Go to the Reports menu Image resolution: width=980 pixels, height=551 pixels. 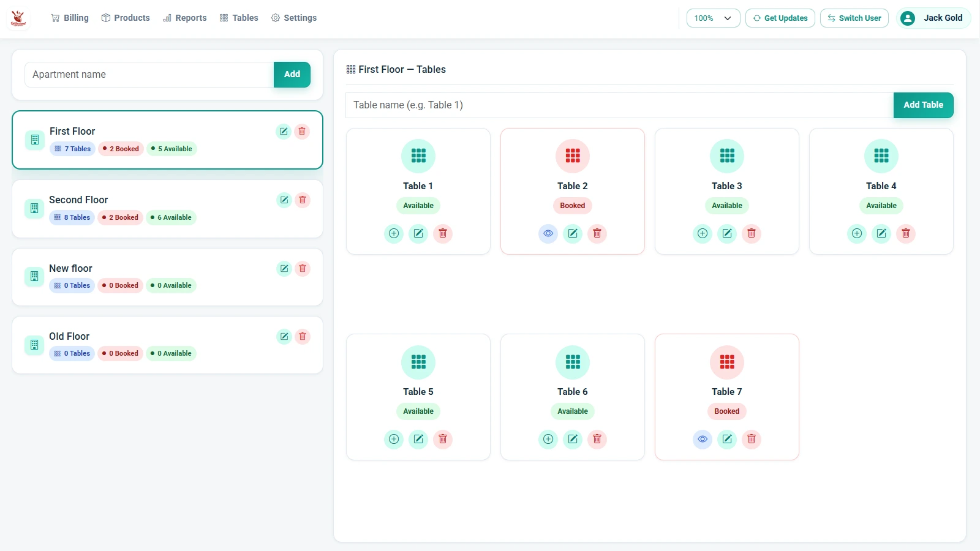pos(184,18)
